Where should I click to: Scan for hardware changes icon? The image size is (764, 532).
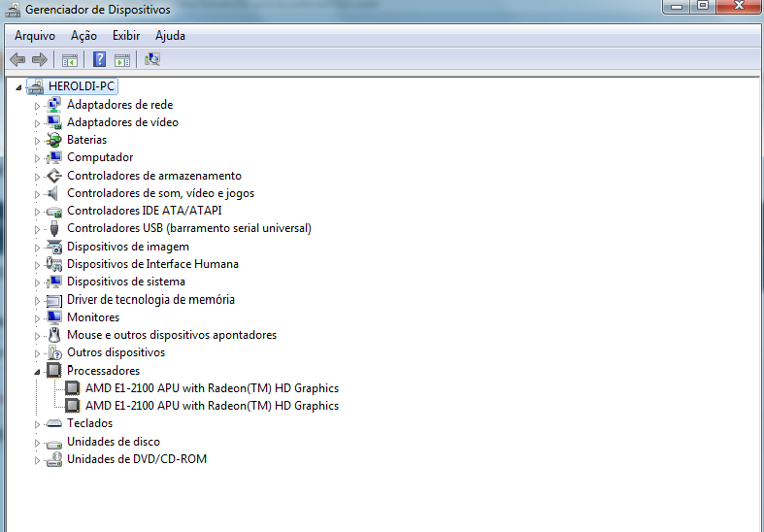pos(152,59)
